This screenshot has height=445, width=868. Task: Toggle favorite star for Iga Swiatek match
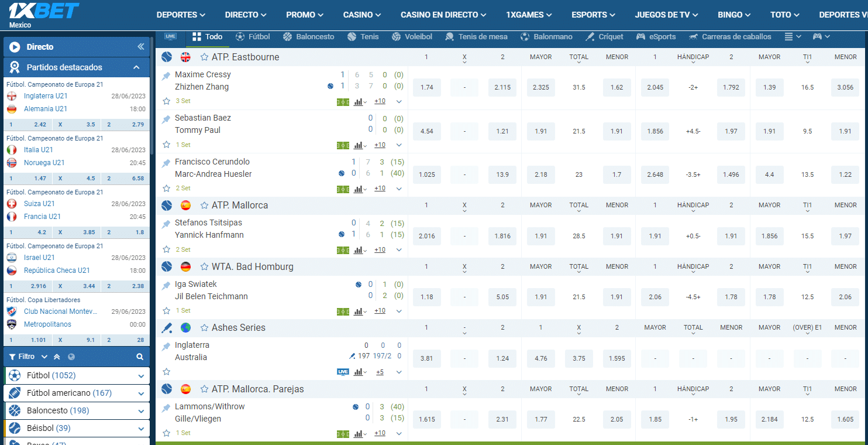(x=167, y=311)
